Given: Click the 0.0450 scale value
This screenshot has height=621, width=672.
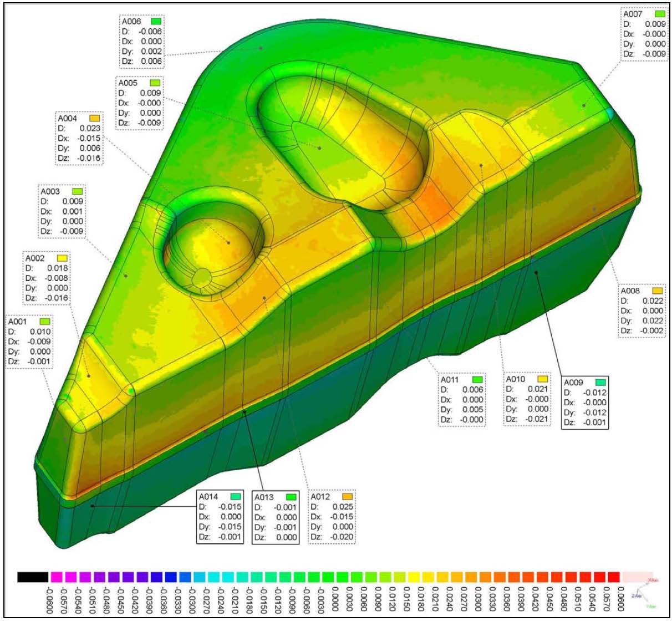Looking at the screenshot, I should click(x=551, y=598).
